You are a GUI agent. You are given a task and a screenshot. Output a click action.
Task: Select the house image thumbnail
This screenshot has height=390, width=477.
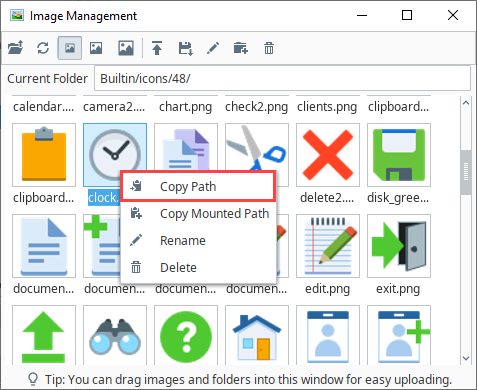pyautogui.click(x=257, y=335)
